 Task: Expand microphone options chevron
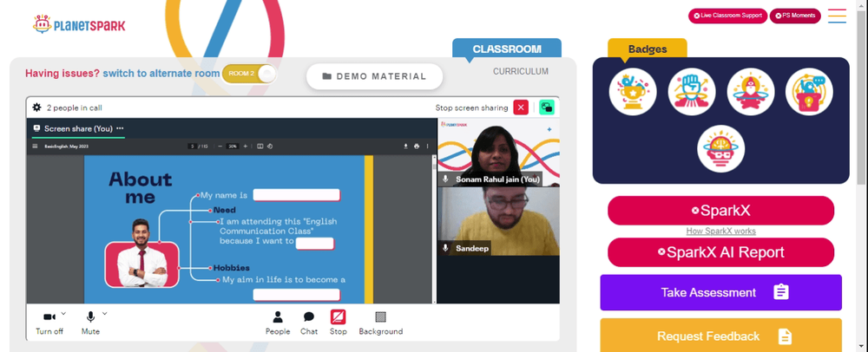click(x=105, y=313)
